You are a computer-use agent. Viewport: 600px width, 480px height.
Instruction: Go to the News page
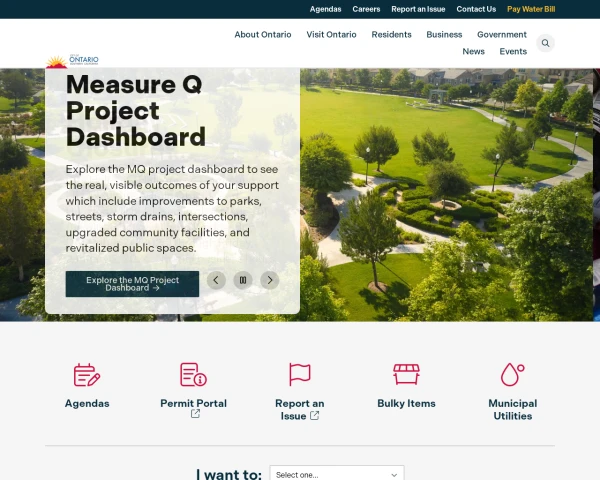(x=474, y=51)
